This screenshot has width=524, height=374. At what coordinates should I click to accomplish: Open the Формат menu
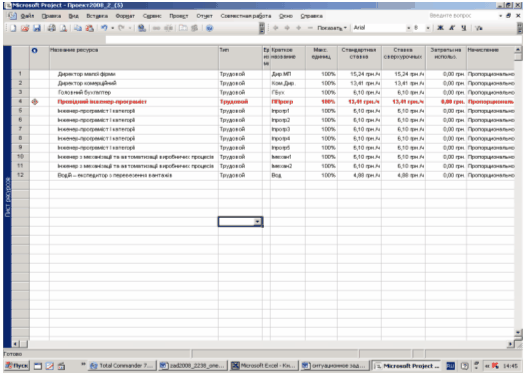(125, 16)
